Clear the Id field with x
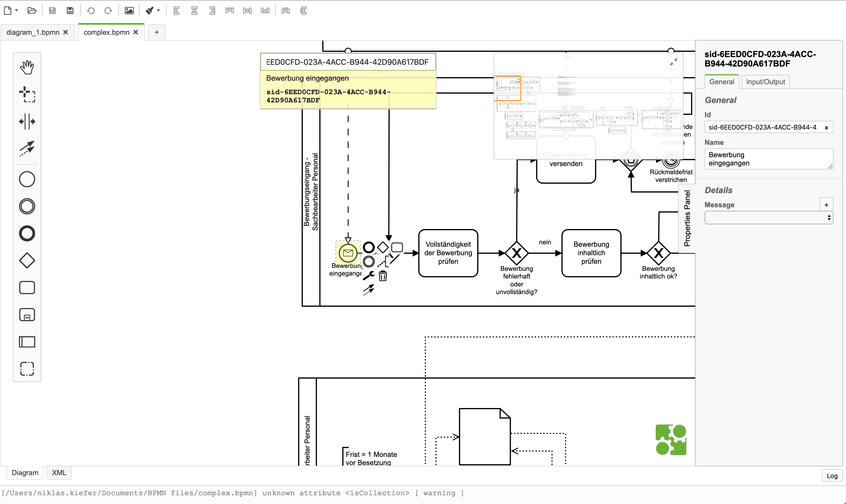 pyautogui.click(x=827, y=128)
